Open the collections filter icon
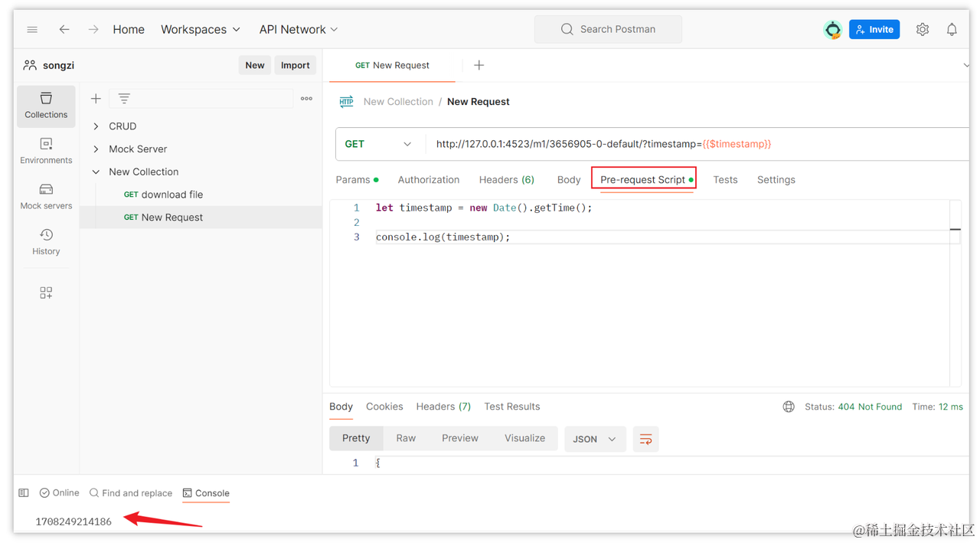 click(124, 98)
